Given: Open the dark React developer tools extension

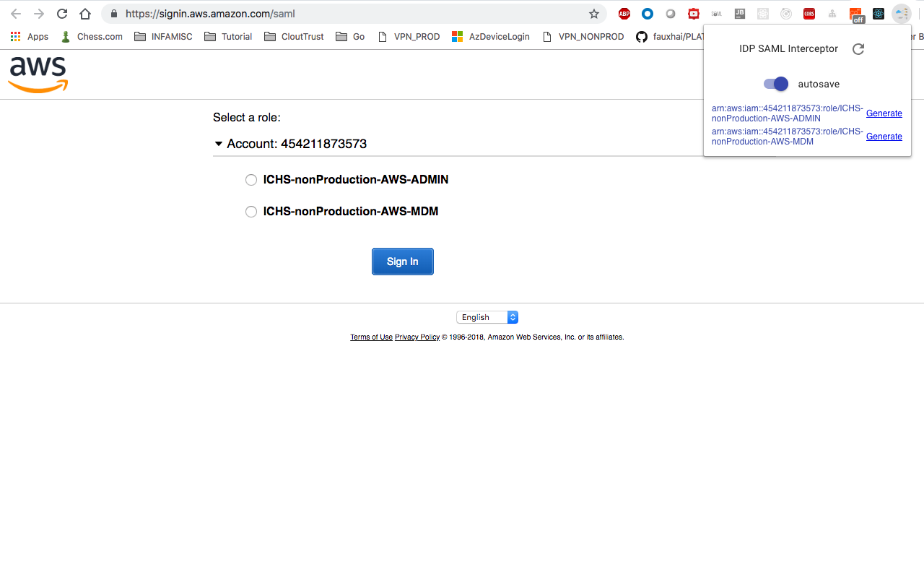Looking at the screenshot, I should click(x=878, y=13).
